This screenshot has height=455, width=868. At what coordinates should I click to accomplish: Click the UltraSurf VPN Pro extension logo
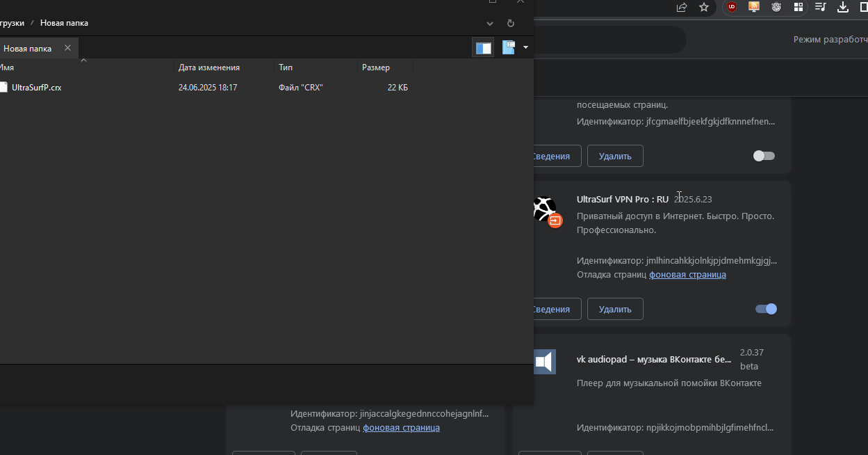pos(543,208)
